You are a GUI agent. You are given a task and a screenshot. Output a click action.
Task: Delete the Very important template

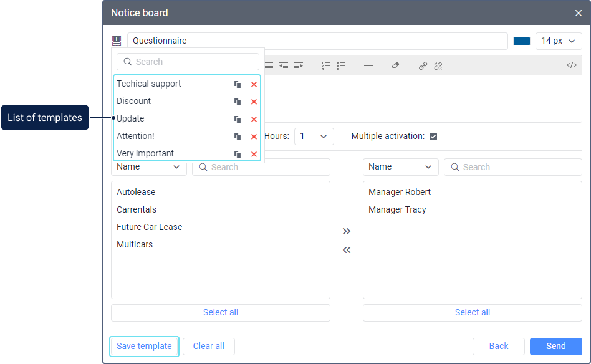tap(254, 154)
